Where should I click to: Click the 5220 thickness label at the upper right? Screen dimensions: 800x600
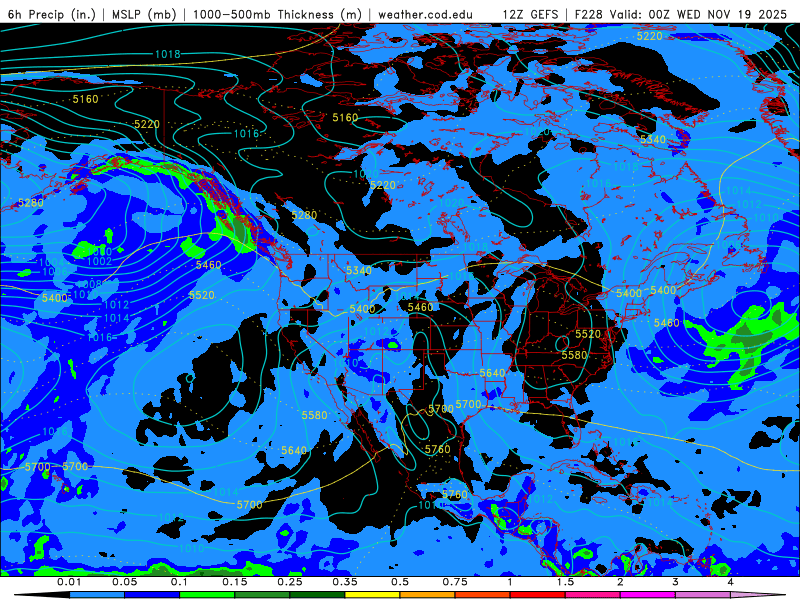[x=649, y=36]
